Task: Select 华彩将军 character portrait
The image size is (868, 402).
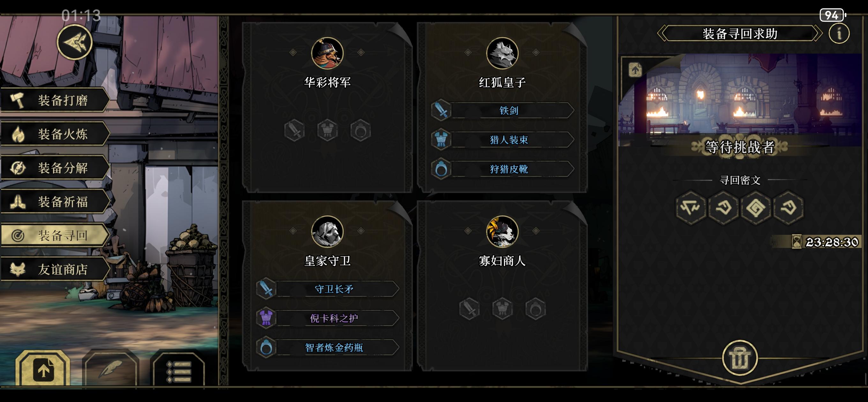Action: 327,53
